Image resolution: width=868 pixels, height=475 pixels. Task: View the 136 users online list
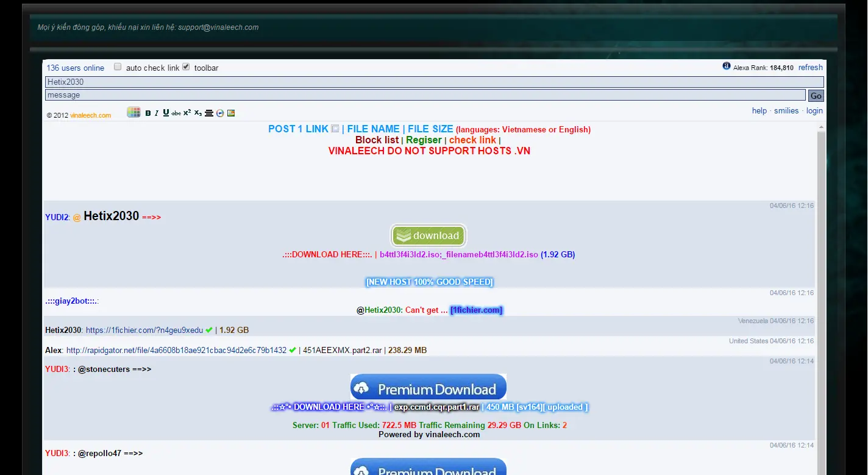[76, 68]
